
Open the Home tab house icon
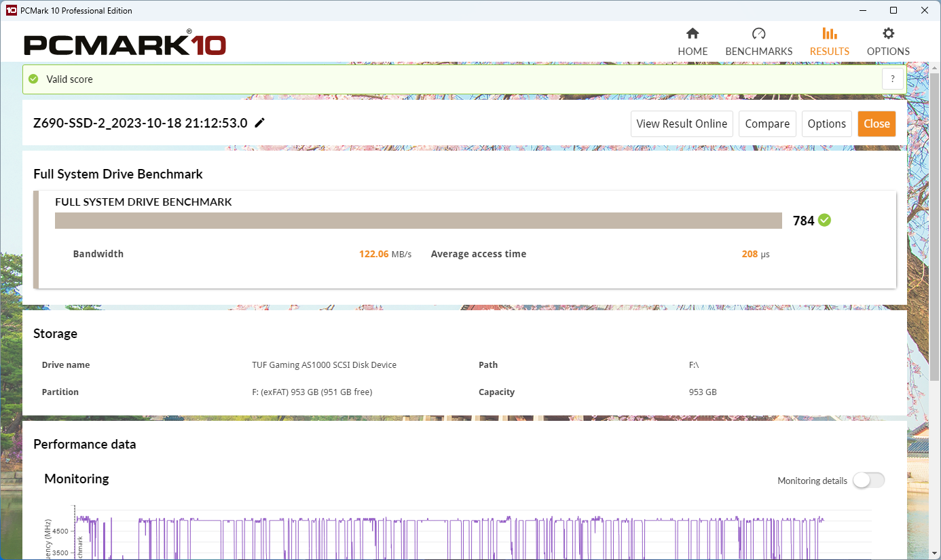click(693, 33)
